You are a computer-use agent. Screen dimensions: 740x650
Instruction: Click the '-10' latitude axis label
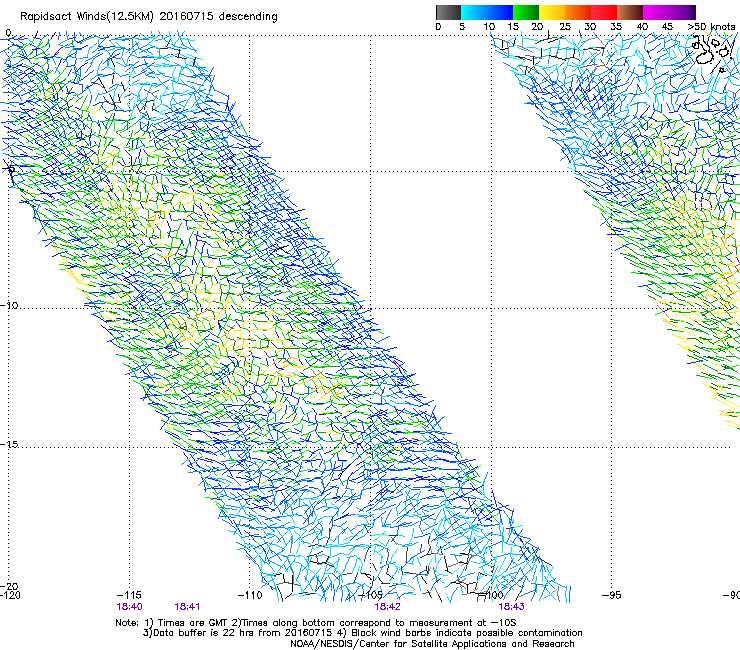click(x=9, y=305)
